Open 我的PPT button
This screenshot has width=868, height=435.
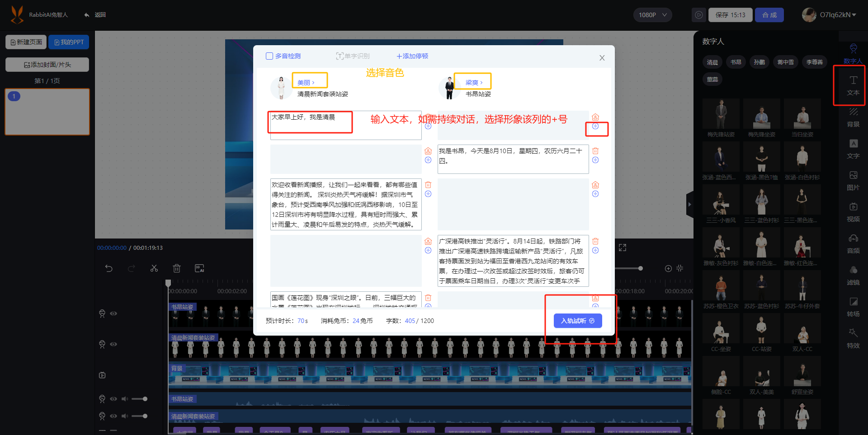coord(69,42)
